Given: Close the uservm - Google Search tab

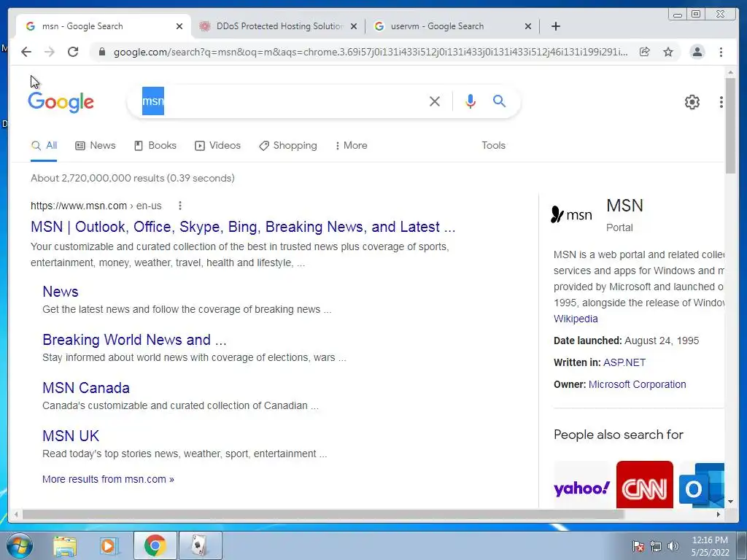Looking at the screenshot, I should pos(528,26).
